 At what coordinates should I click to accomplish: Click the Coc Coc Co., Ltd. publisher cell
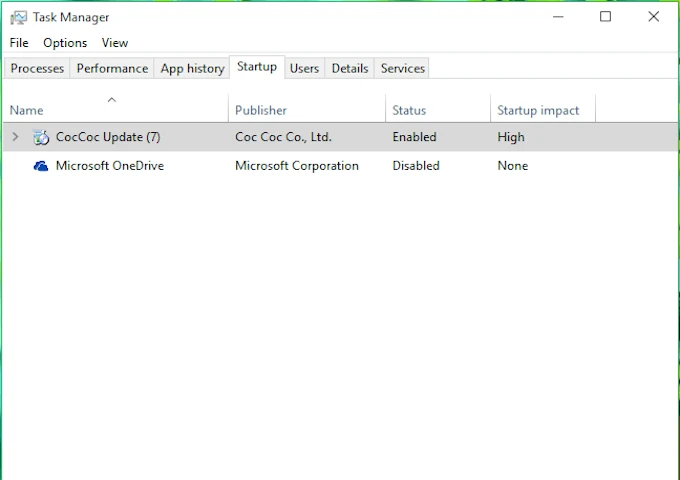283,137
